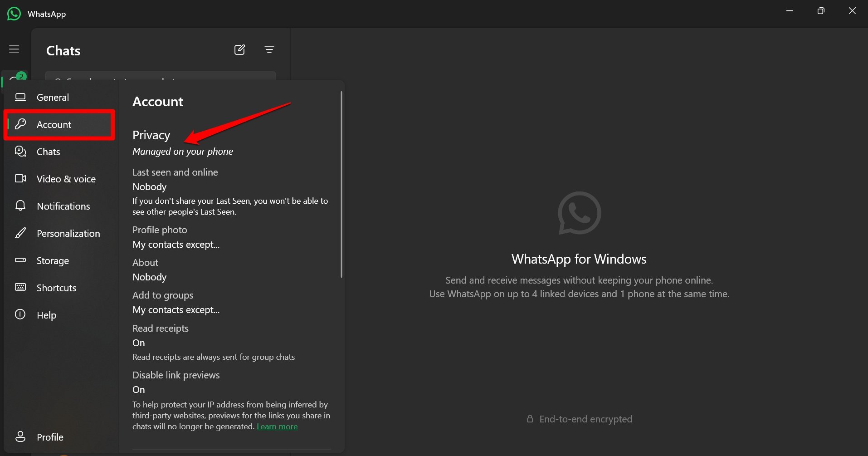
Task: Click the Privacy heading
Action: point(151,135)
